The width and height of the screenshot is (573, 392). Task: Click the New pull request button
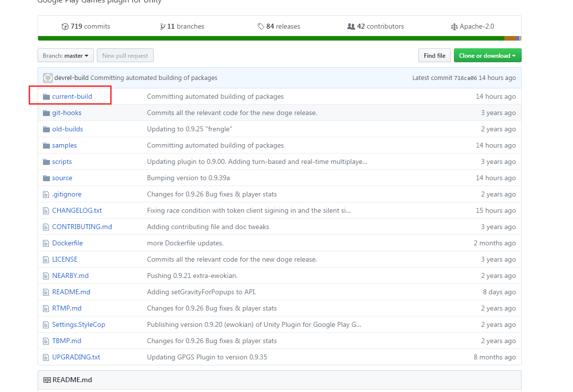[125, 56]
